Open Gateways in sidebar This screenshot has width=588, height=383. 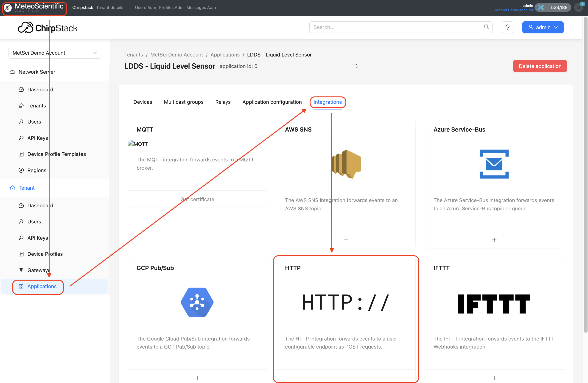pyautogui.click(x=39, y=270)
